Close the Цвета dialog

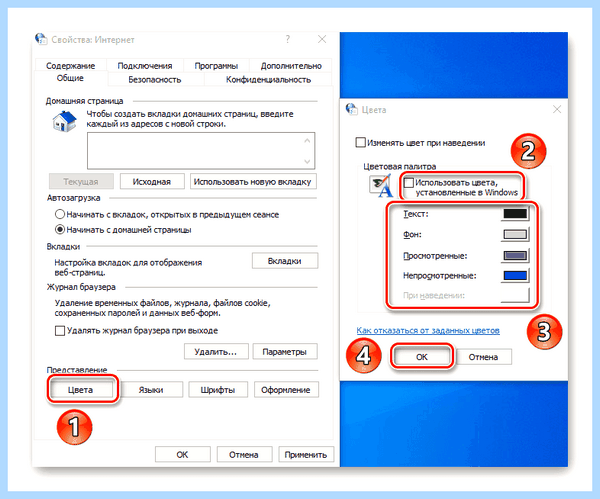click(x=557, y=109)
